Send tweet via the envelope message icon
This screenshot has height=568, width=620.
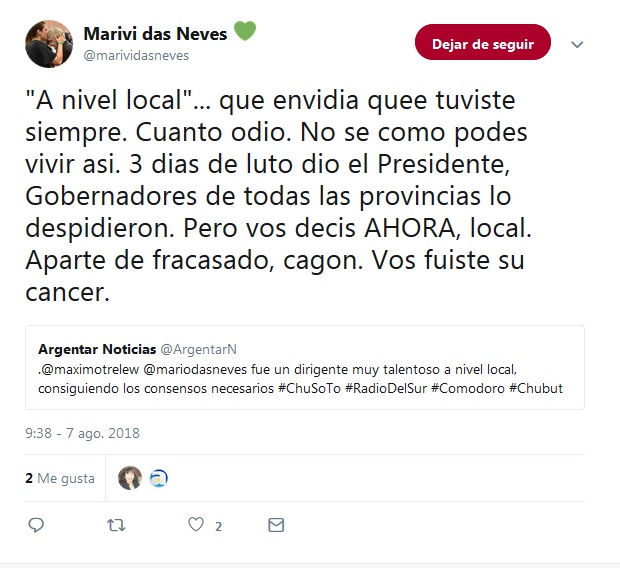[276, 525]
